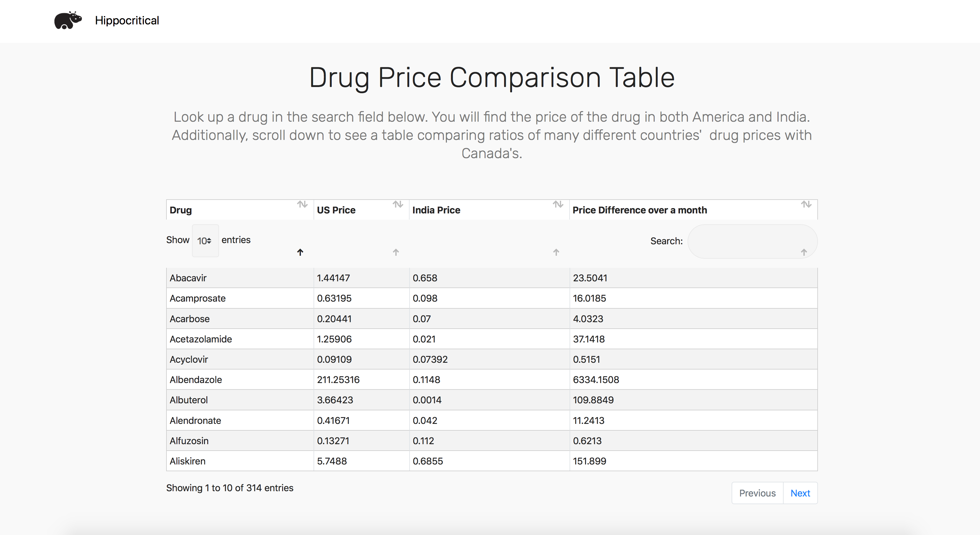Click sort arrows icon in India Price header
The height and width of the screenshot is (535, 980).
[x=558, y=205]
